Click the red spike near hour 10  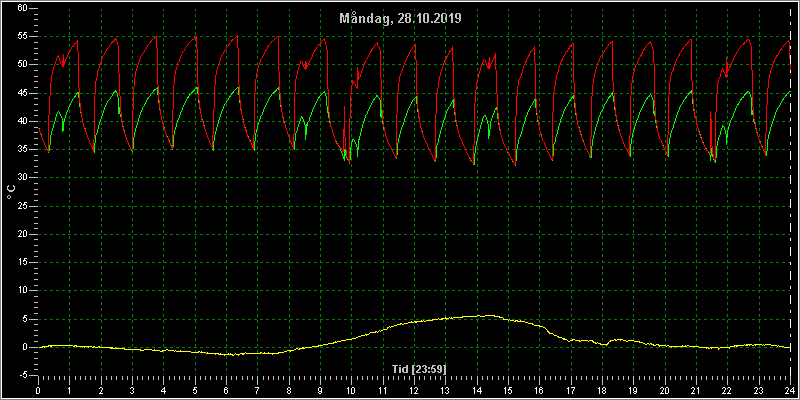pyautogui.click(x=344, y=106)
